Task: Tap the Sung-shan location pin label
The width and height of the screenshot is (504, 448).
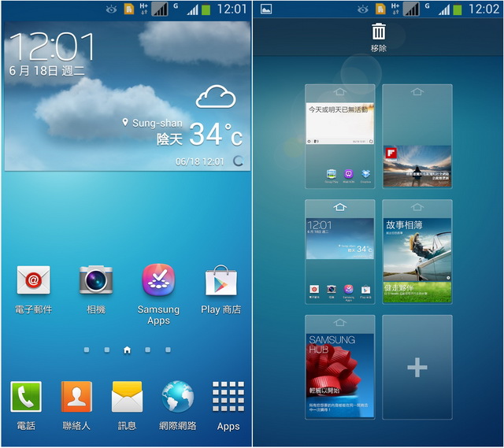Action: (x=152, y=123)
